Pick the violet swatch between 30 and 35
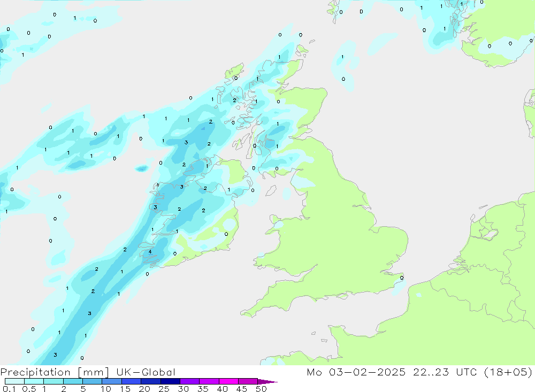 (x=190, y=381)
